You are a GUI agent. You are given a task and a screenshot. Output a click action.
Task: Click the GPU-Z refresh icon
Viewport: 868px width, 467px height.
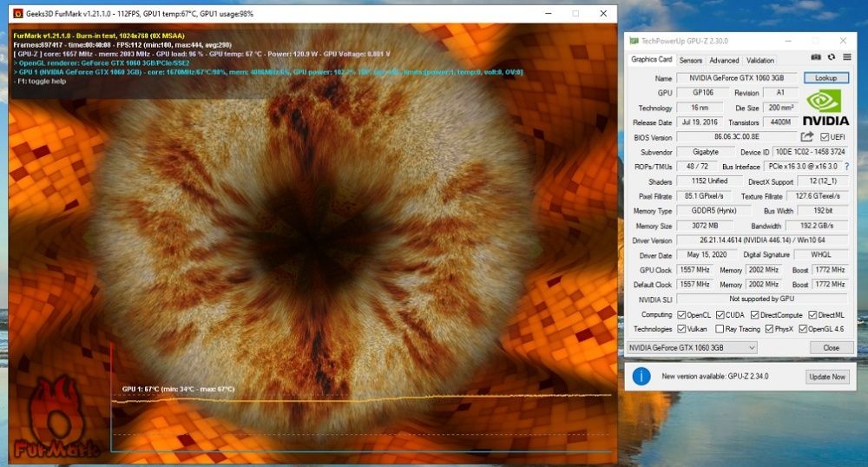coord(832,57)
